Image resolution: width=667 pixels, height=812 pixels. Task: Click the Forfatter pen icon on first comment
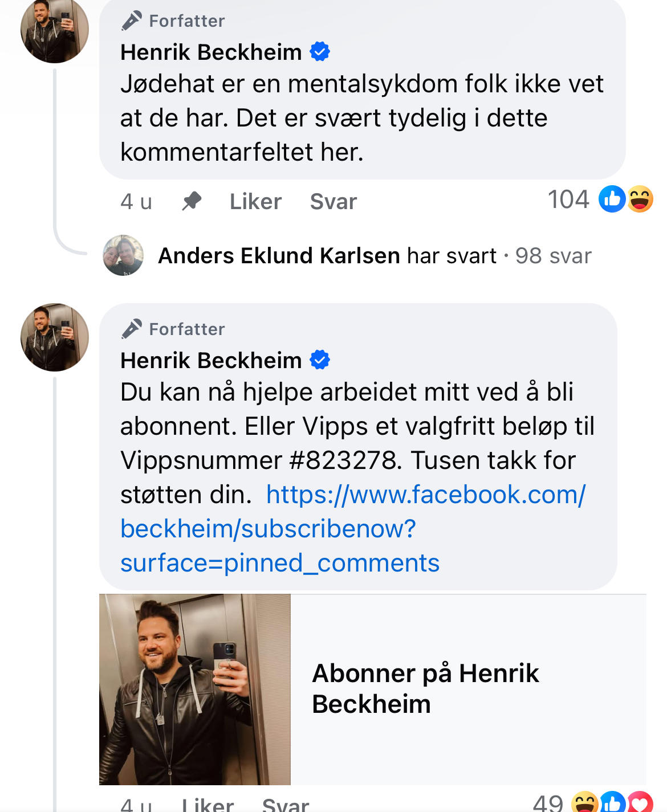[x=132, y=21]
